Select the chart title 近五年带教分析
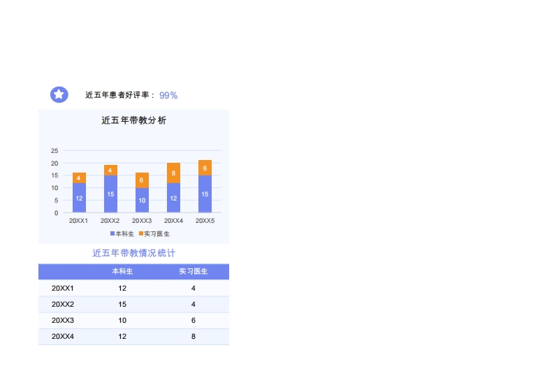 pyautogui.click(x=134, y=120)
